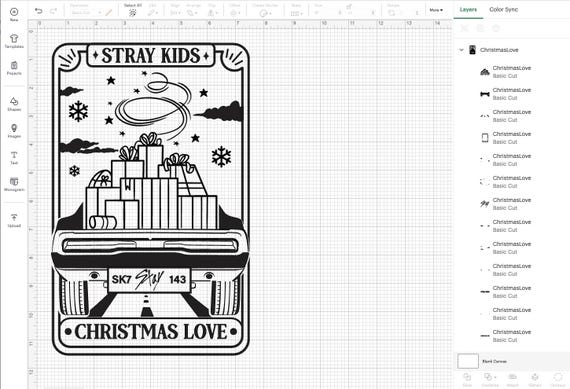The width and height of the screenshot is (570, 389).
Task: Select the layer with Stay signature thumbnail
Action: click(512, 204)
